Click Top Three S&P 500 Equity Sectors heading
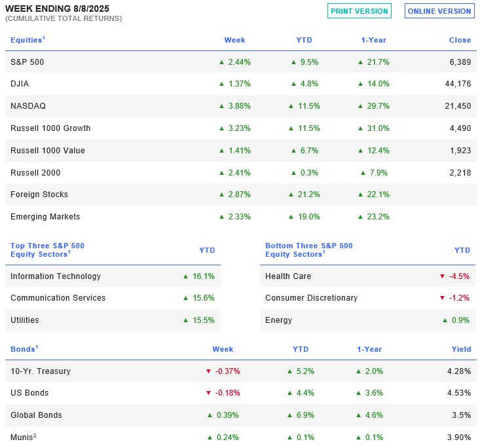Screen dimensions: 480x448 (47, 250)
